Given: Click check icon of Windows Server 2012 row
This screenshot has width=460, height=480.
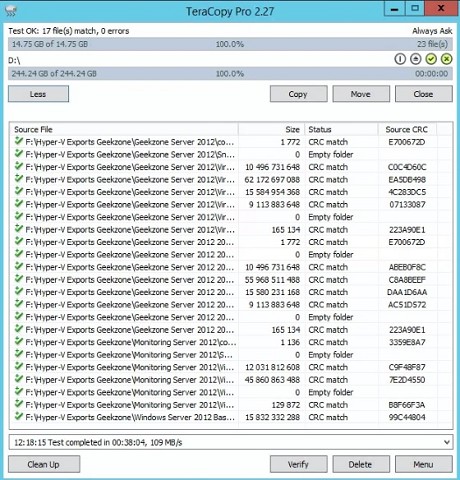Looking at the screenshot, I should tap(19, 416).
